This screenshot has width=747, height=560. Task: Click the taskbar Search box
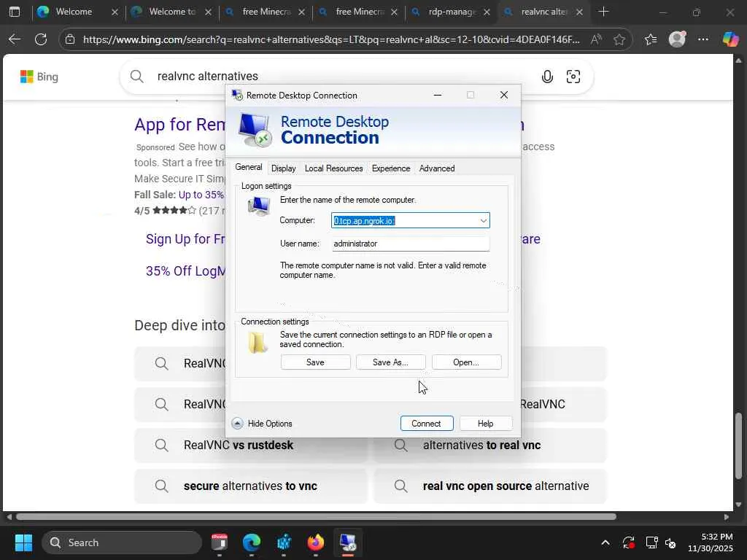(x=122, y=542)
